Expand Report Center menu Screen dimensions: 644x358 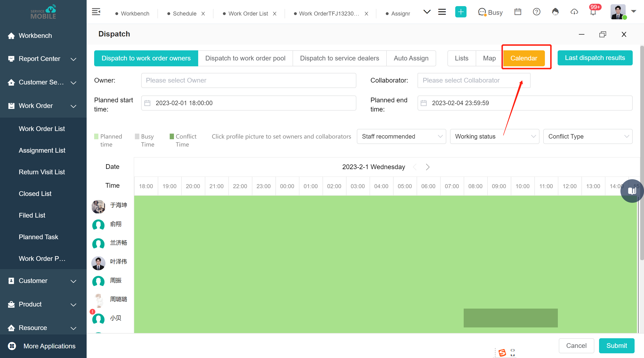tap(43, 59)
